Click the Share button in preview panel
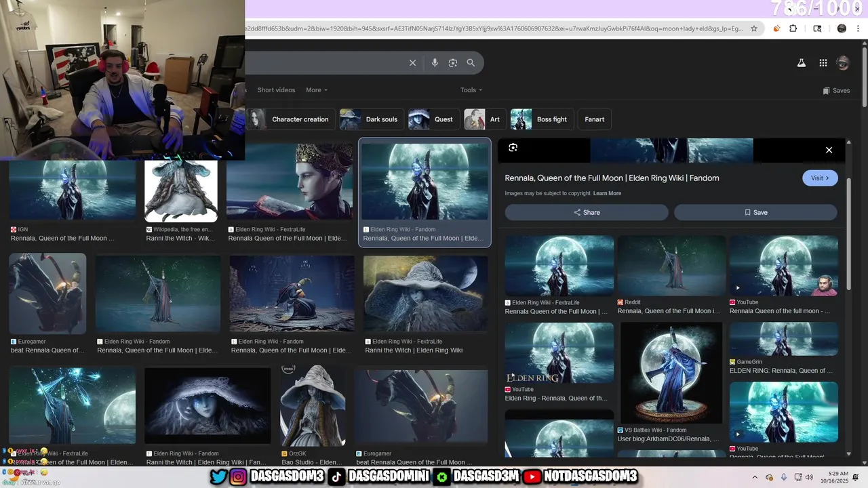The width and height of the screenshot is (868, 488). [587, 212]
